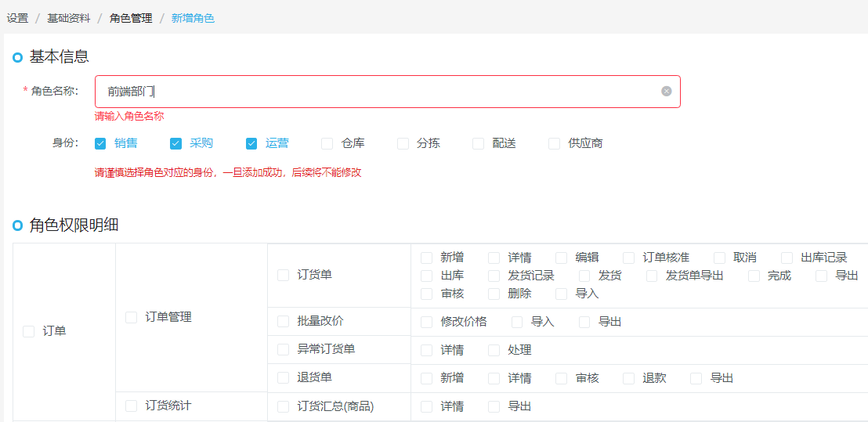The width and height of the screenshot is (868, 422).
Task: Check the 供应商 identity checkbox
Action: [554, 144]
